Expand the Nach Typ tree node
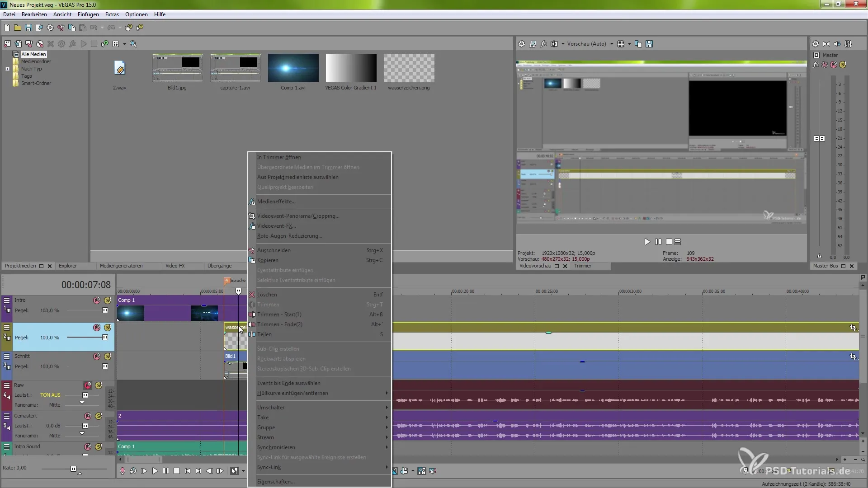 pyautogui.click(x=7, y=69)
